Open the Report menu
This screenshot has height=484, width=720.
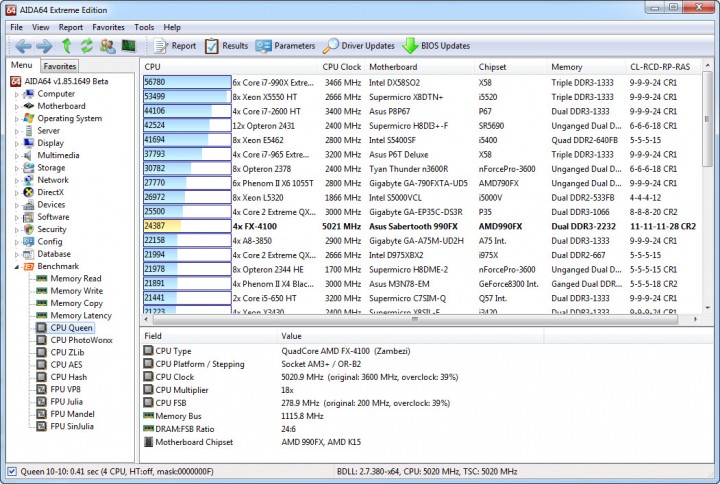point(71,27)
